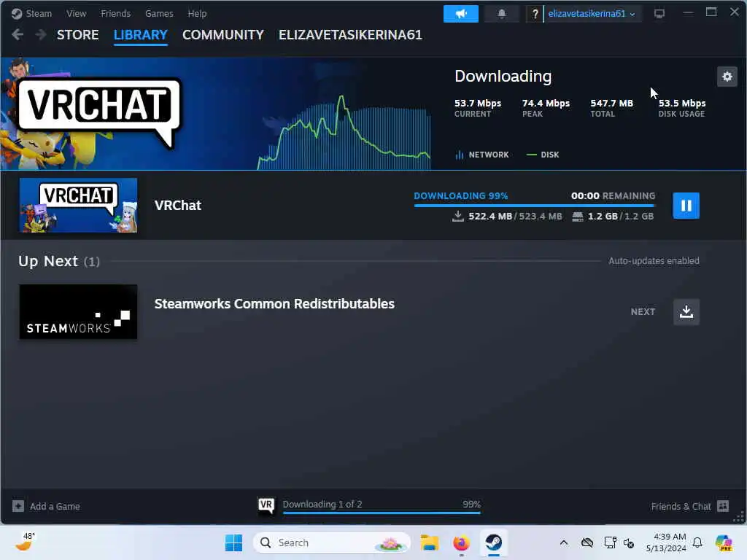Click the blue megaphone announcements button
This screenshot has height=560, width=747.
[x=461, y=14]
